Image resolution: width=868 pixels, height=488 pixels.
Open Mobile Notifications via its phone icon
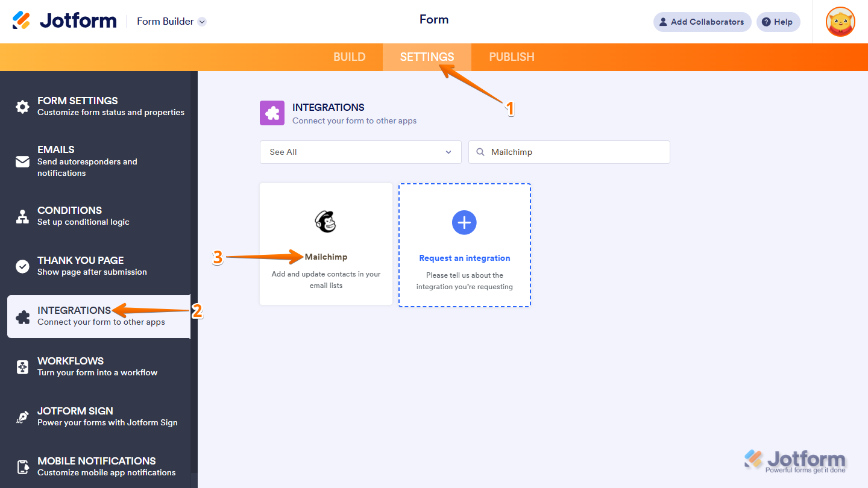pos(22,467)
